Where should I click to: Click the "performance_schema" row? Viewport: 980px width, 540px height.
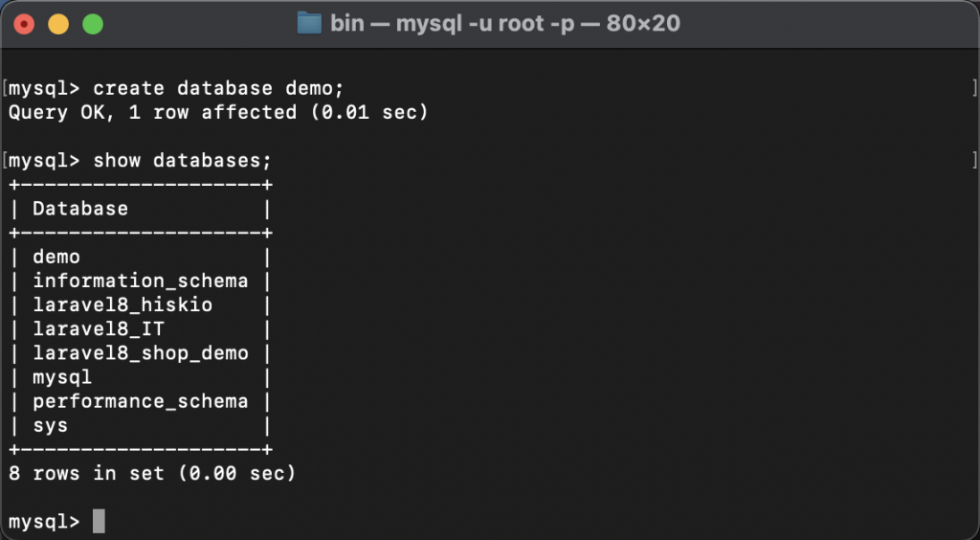140,401
